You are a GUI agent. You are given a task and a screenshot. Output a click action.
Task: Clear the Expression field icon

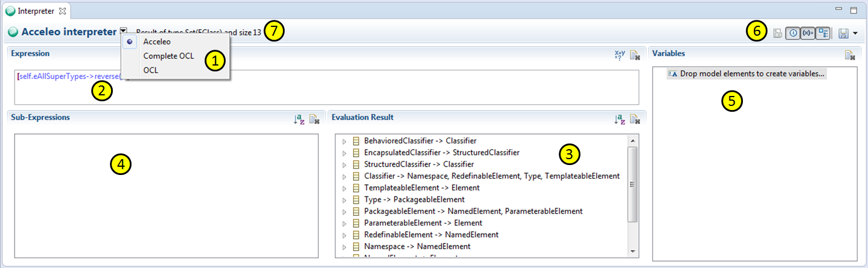(x=635, y=54)
